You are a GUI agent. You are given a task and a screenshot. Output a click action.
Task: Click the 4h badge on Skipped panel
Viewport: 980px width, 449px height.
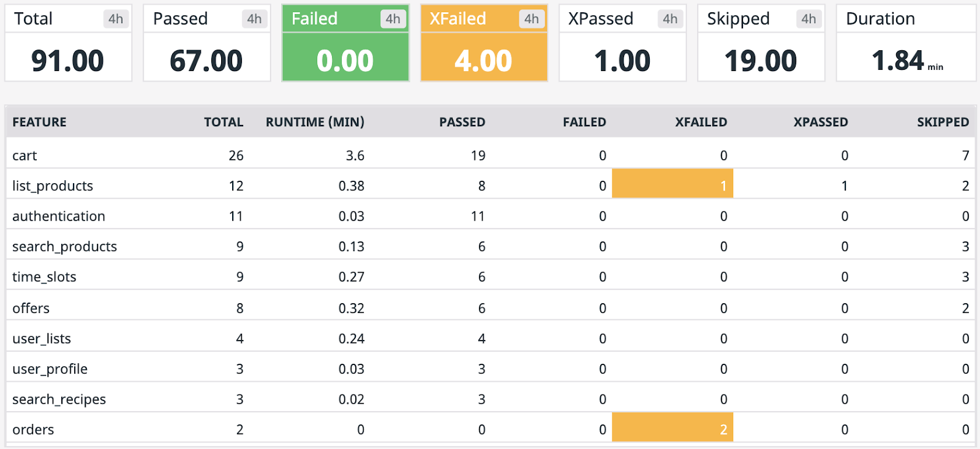[809, 19]
